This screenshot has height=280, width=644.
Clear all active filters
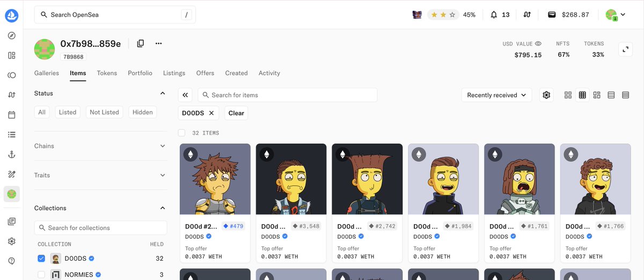(x=236, y=113)
